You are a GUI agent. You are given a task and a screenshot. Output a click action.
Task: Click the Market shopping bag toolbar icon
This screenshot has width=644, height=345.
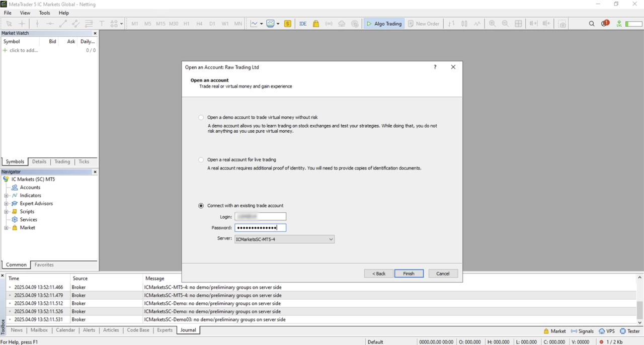pyautogui.click(x=316, y=24)
